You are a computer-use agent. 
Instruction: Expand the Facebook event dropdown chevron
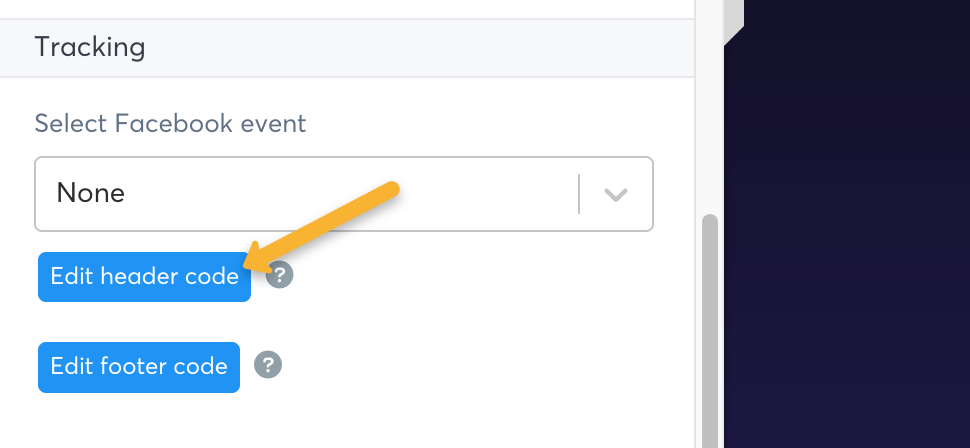(616, 194)
